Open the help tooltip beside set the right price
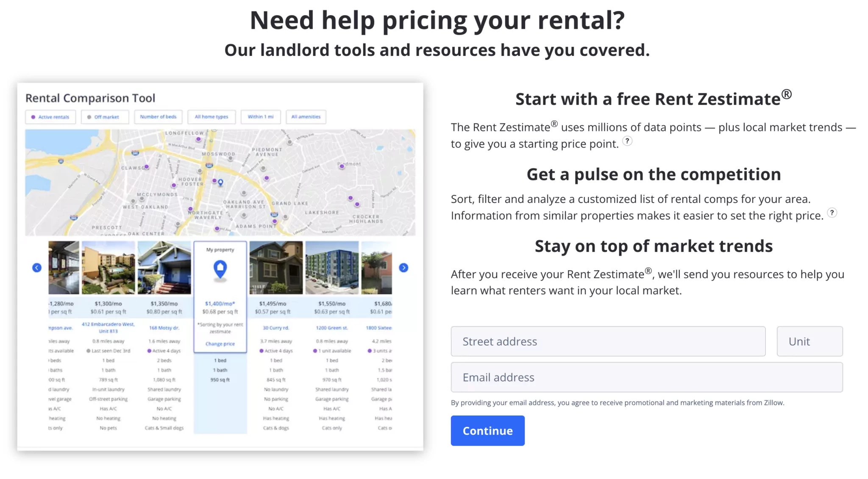 832,213
